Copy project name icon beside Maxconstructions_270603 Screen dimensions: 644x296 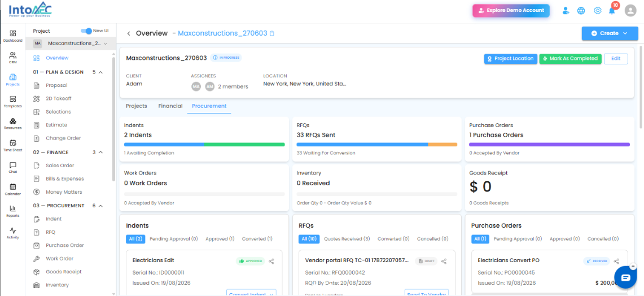[271, 33]
